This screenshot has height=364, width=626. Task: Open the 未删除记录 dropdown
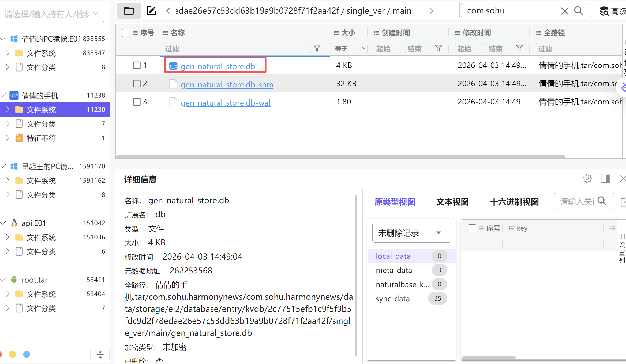pos(411,233)
